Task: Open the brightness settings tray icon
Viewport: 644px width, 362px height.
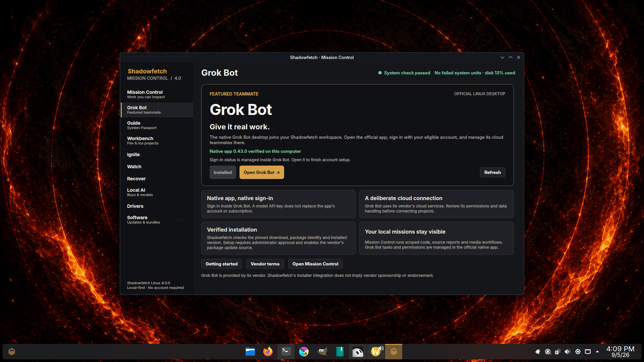Action: coord(578,352)
